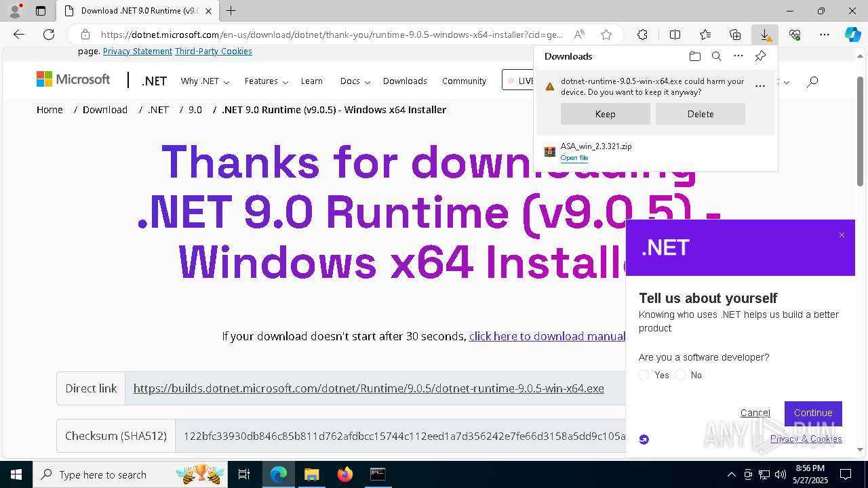868x488 pixels.
Task: Select Yes for software developer
Action: [x=644, y=375]
